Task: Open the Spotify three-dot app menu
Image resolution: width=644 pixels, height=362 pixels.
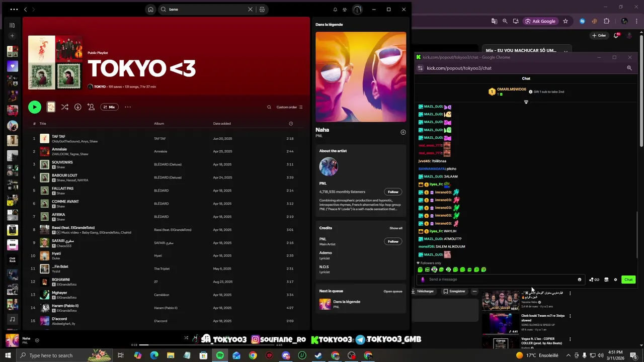Action: (14, 9)
